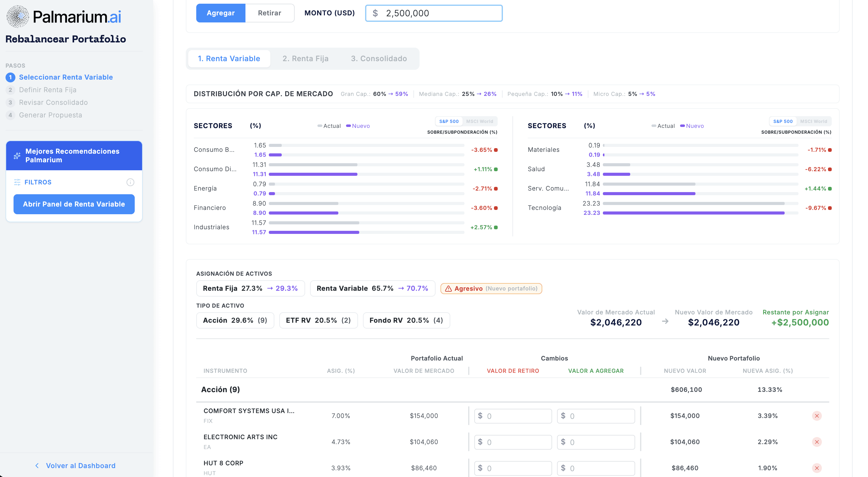This screenshot has width=868, height=477.
Task: Click Valor de Retiro field for ELECTRONIC ARTS
Action: 513,442
